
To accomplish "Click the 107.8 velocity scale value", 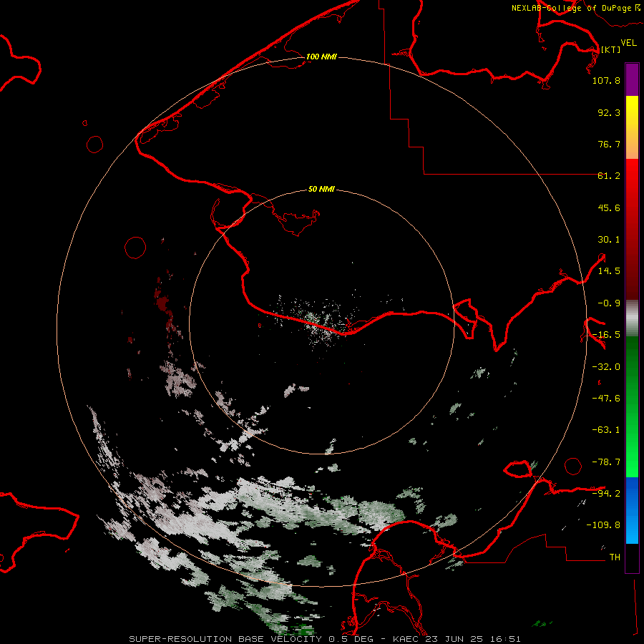I will click(606, 80).
